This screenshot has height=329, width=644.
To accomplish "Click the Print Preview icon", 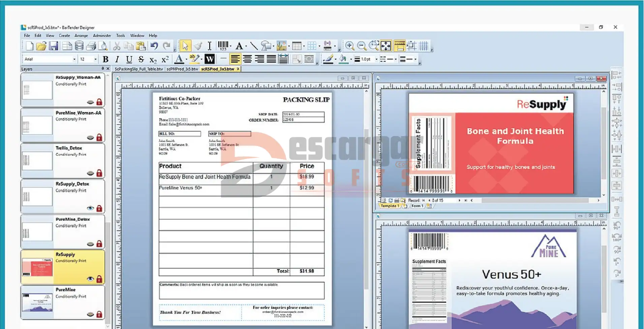I will click(x=103, y=46).
